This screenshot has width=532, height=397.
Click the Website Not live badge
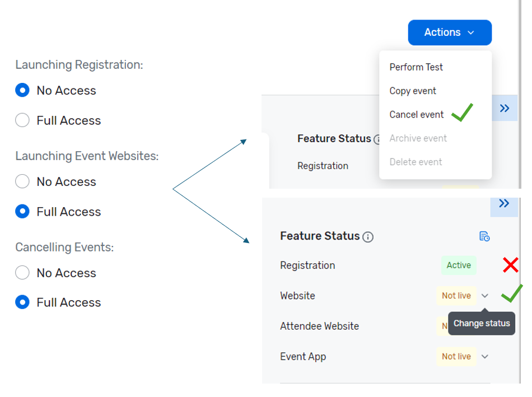(x=456, y=296)
